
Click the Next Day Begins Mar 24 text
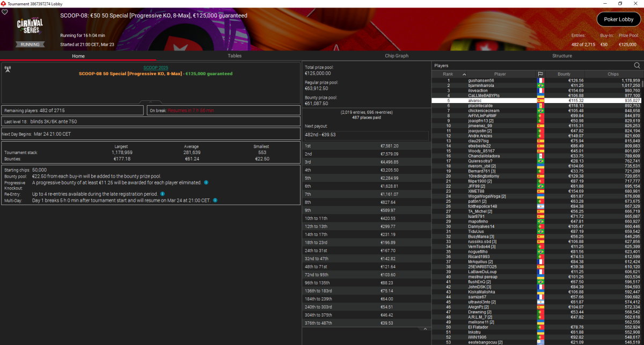(37, 134)
